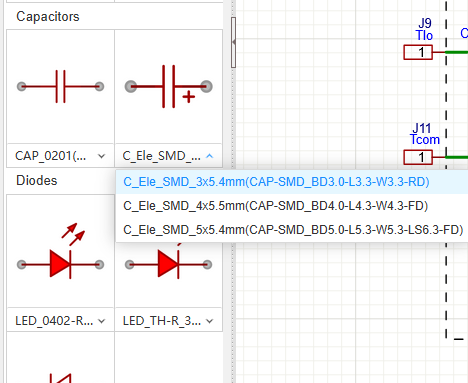
Task: Choose C_Ele_SMD_5x5.4mm from the list
Action: tap(292, 230)
